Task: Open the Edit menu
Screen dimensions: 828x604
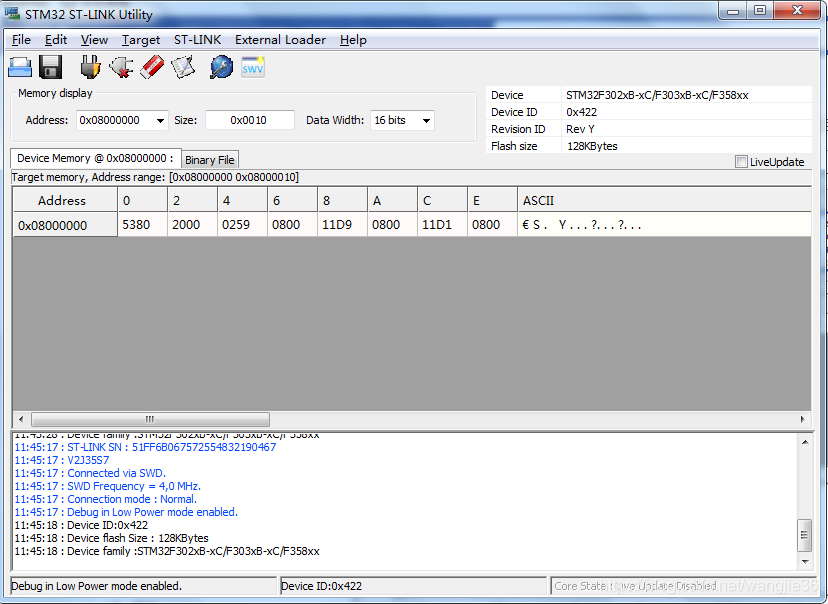Action: tap(55, 40)
